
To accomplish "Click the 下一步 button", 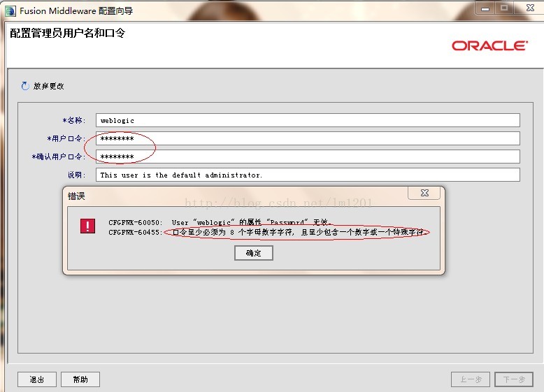I will 514,379.
